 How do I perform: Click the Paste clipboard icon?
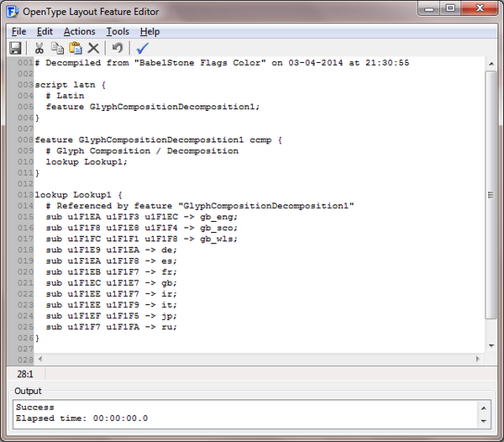pos(76,48)
